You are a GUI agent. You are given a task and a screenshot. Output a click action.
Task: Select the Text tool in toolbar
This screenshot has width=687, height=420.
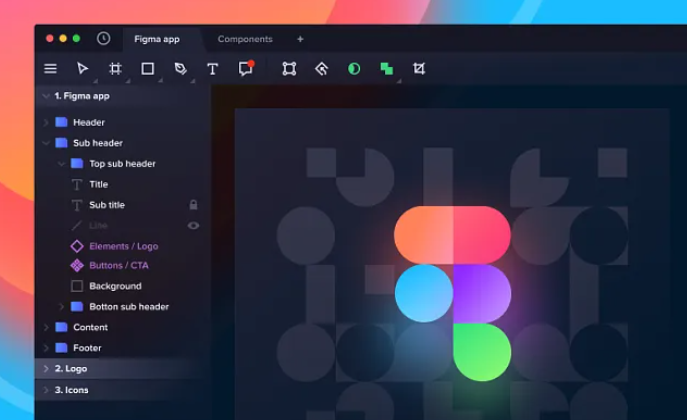(x=212, y=69)
